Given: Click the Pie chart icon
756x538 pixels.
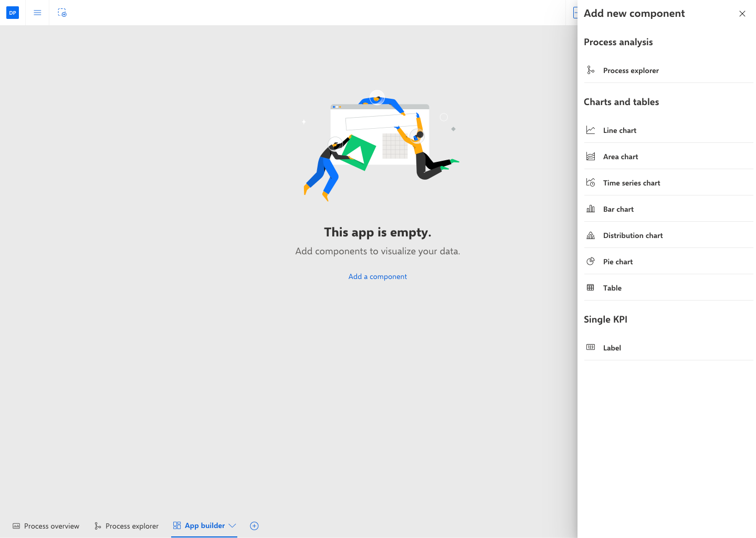Looking at the screenshot, I should coord(591,261).
